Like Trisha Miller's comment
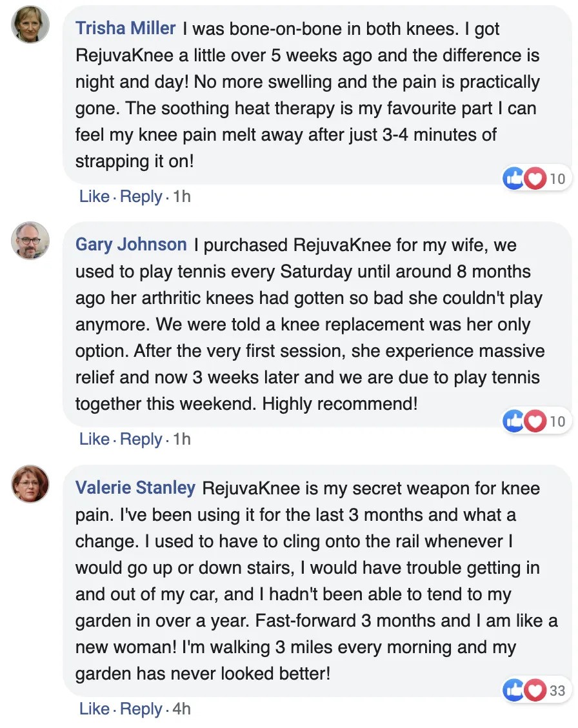 (94, 196)
